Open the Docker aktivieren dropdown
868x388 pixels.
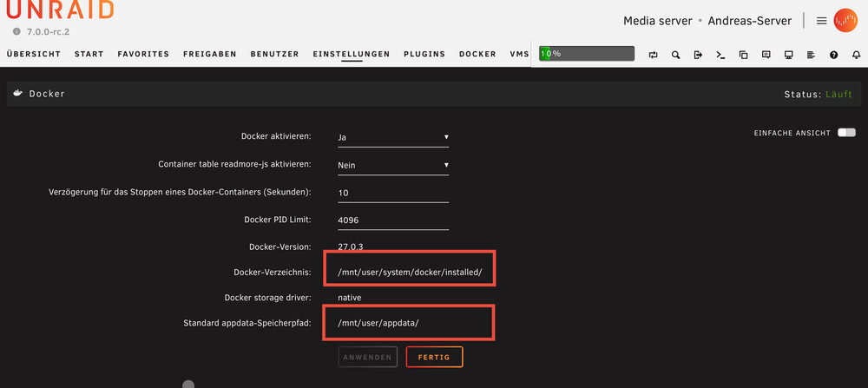coord(393,137)
